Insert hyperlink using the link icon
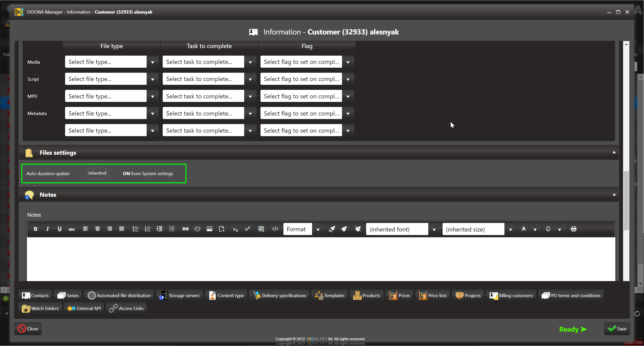 185,229
